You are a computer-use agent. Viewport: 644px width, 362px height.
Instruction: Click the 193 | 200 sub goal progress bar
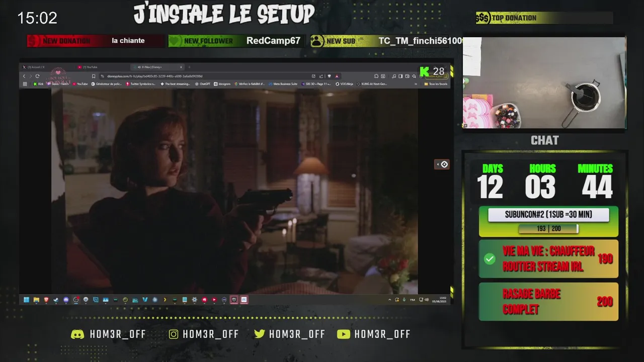pos(548,229)
